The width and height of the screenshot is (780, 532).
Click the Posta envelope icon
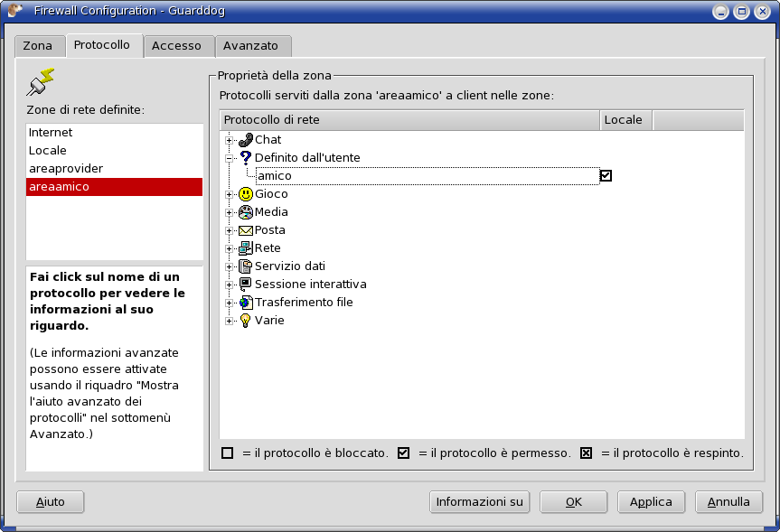pyautogui.click(x=245, y=230)
